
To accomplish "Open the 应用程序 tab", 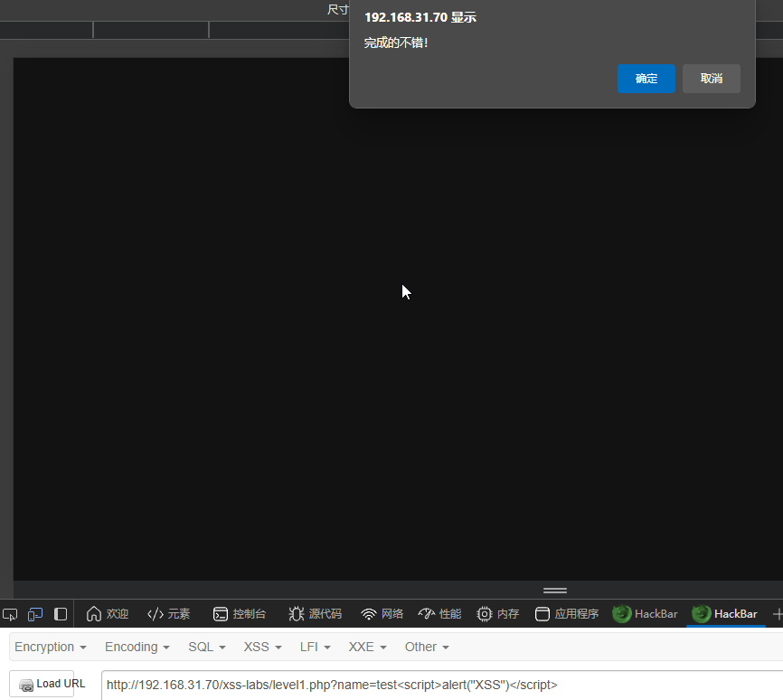I will [x=566, y=614].
